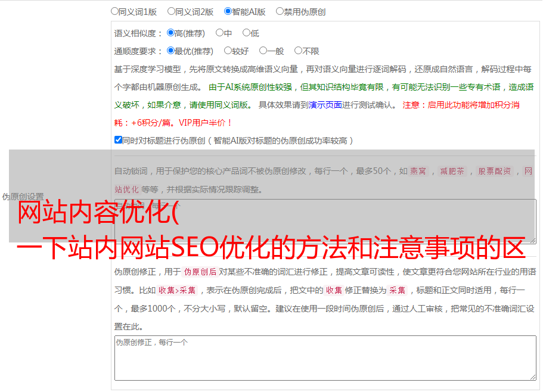This screenshot has width=543, height=392.
Task: Toggle 同时对标题进行伪原创 checkbox
Action: (x=118, y=140)
